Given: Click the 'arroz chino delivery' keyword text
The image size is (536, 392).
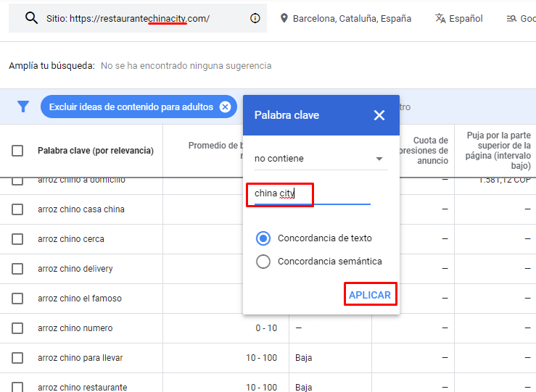Looking at the screenshot, I should [75, 269].
